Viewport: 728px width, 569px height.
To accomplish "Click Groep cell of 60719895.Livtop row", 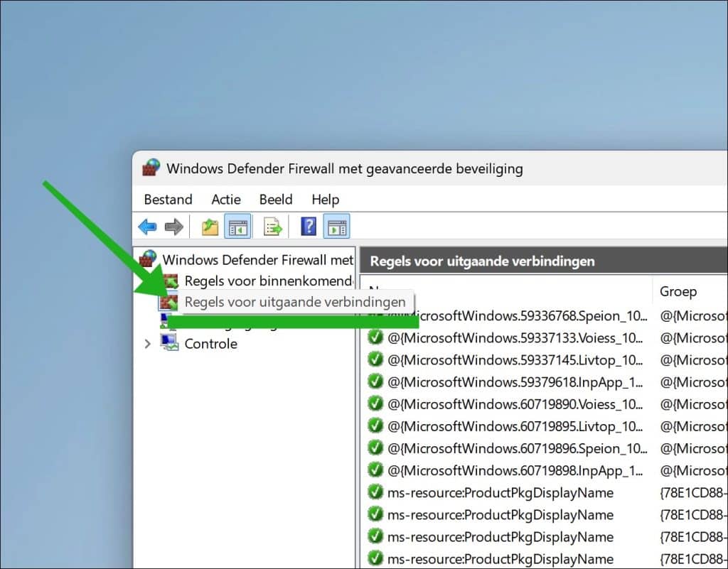I will [x=694, y=426].
